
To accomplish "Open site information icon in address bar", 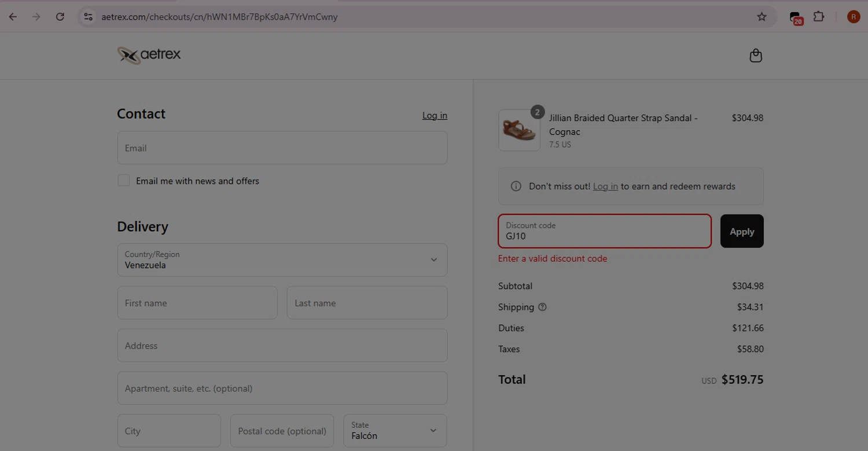I will click(x=88, y=17).
